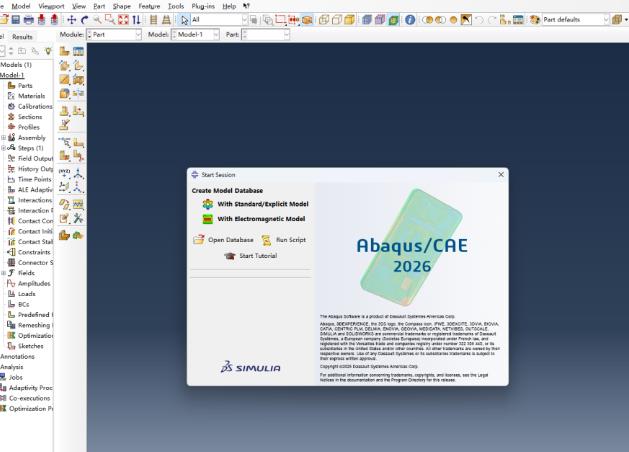The height and width of the screenshot is (452, 629).
Task: Click the Run Script scroll icon
Action: click(266, 240)
